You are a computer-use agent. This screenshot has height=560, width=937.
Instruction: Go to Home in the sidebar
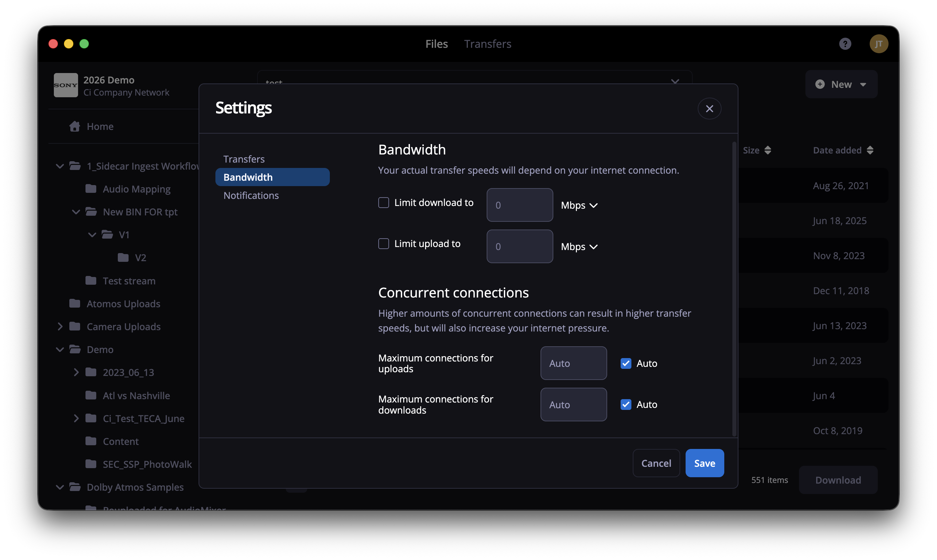click(100, 126)
